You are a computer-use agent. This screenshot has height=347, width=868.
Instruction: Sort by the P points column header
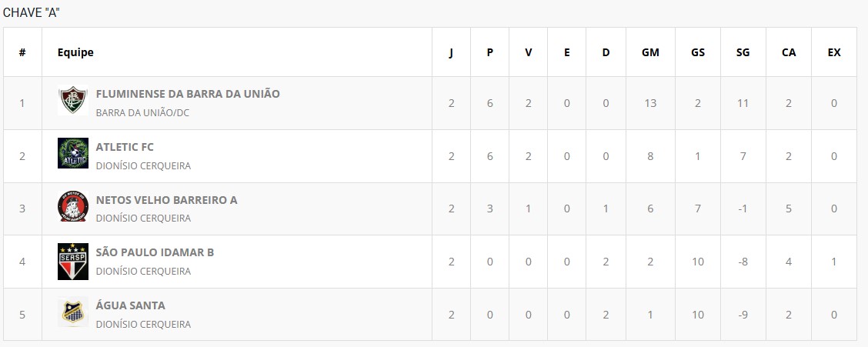(x=490, y=52)
